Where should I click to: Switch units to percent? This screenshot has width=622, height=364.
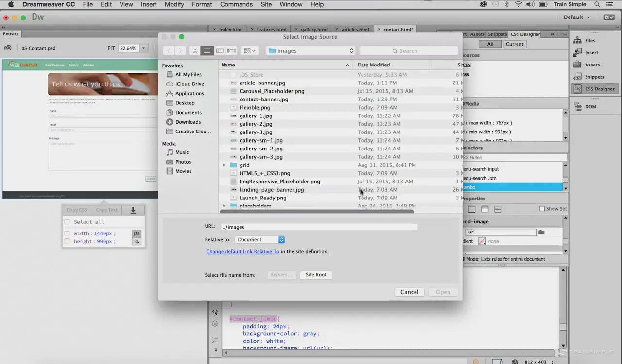click(137, 241)
